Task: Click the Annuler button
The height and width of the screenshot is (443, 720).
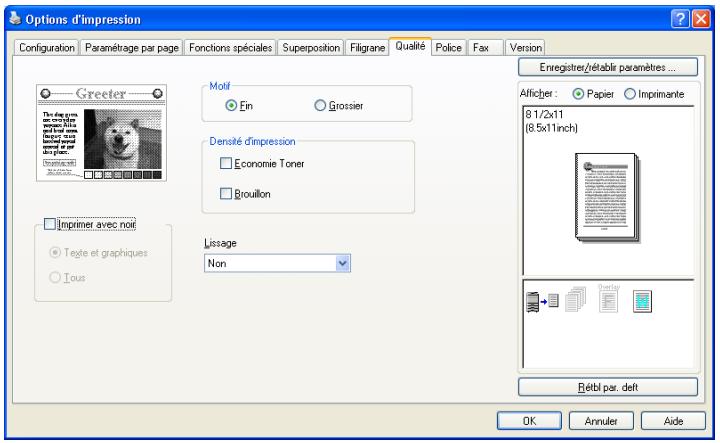Action: pyautogui.click(x=601, y=421)
